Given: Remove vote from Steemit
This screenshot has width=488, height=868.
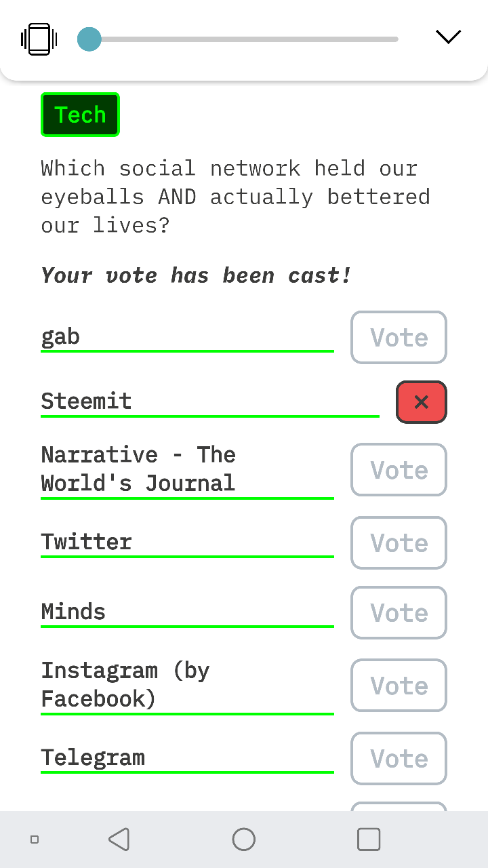Looking at the screenshot, I should click(x=422, y=402).
